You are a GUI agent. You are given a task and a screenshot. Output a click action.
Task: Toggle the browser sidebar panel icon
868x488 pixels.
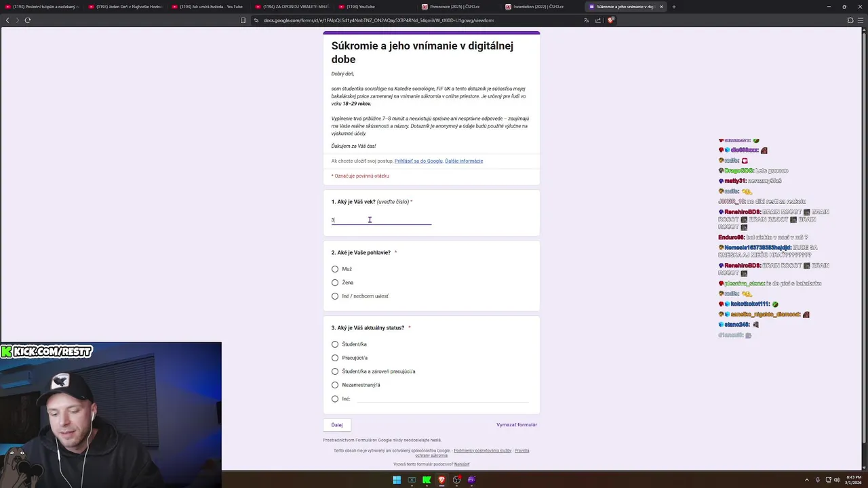point(850,20)
